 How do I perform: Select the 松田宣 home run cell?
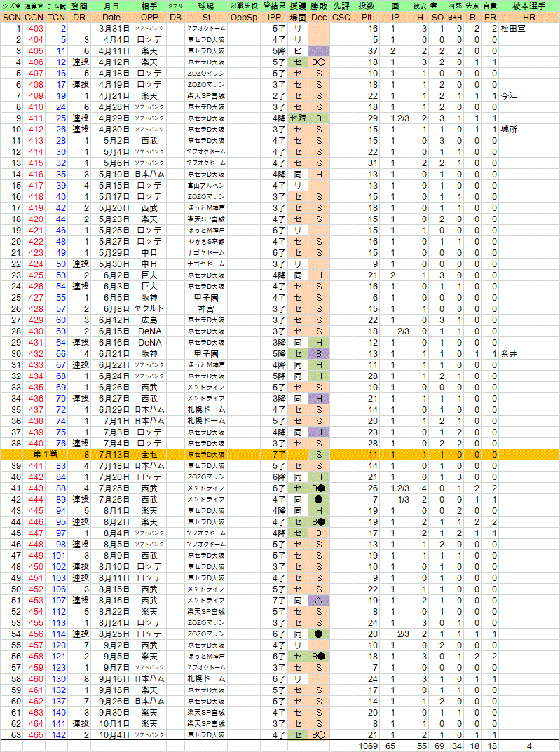coord(529,28)
